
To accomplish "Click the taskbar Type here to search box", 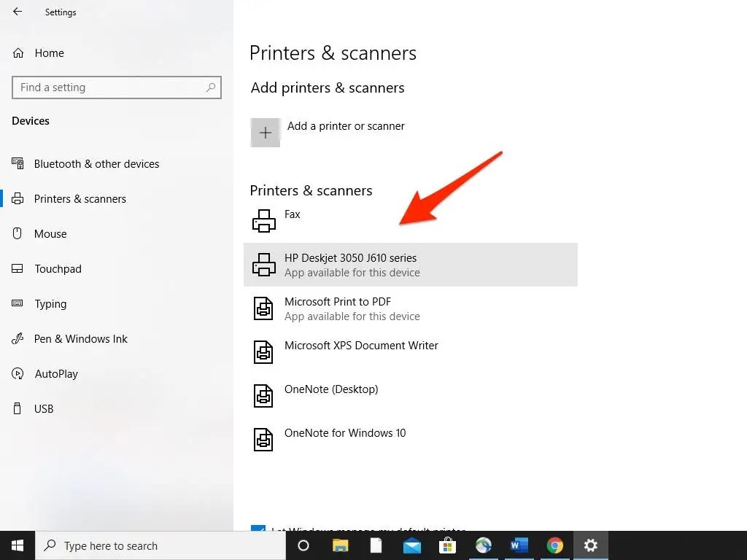I will 160,545.
